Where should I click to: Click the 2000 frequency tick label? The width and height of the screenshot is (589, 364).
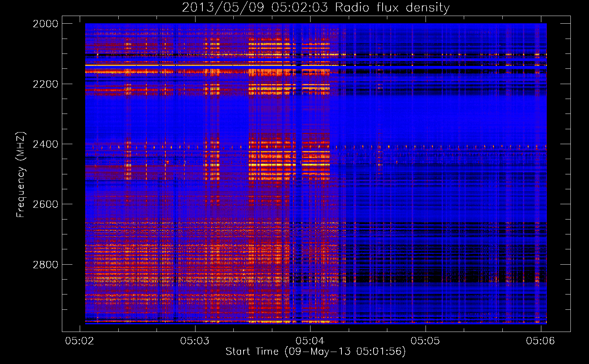[46, 24]
